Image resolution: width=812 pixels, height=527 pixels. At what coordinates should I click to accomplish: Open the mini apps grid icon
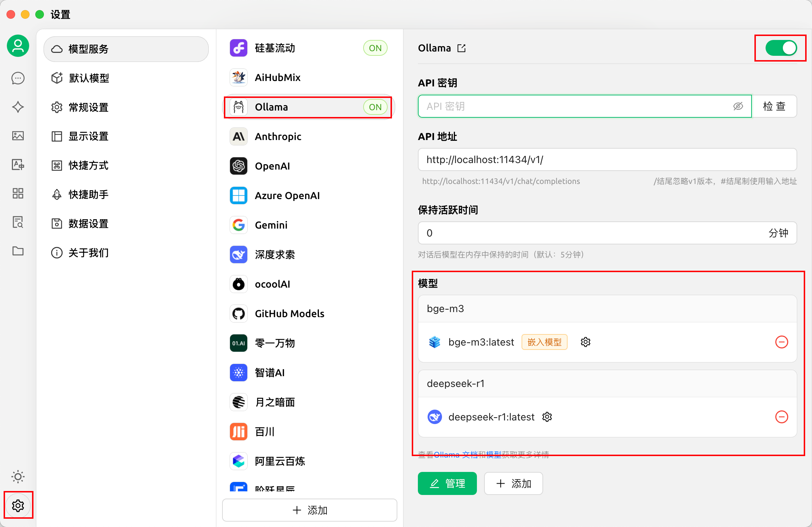point(18,193)
